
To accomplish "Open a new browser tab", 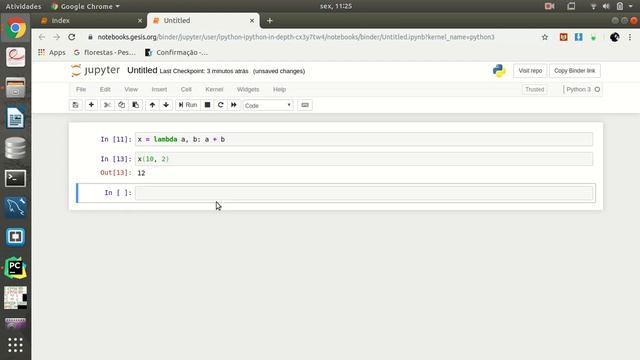I will [x=269, y=20].
